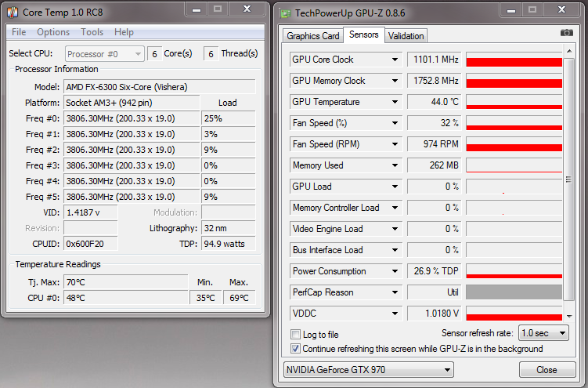This screenshot has height=388, width=588.
Task: Open the Help menu in Core Temp
Action: 124,32
